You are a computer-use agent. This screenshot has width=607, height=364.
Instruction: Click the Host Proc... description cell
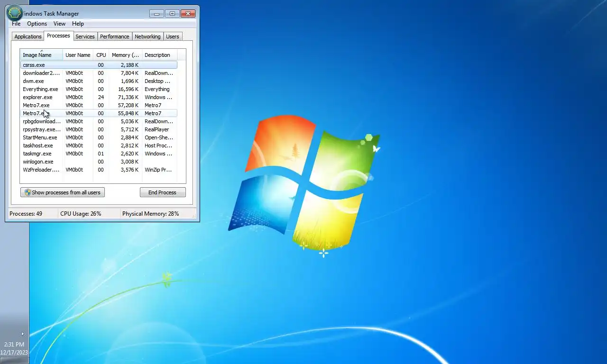click(x=158, y=146)
